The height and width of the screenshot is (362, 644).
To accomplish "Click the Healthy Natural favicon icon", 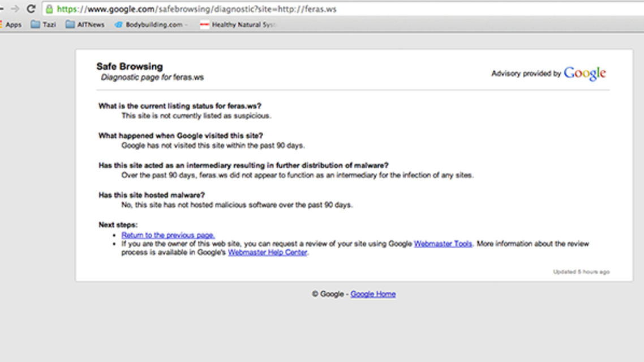I will tap(204, 25).
